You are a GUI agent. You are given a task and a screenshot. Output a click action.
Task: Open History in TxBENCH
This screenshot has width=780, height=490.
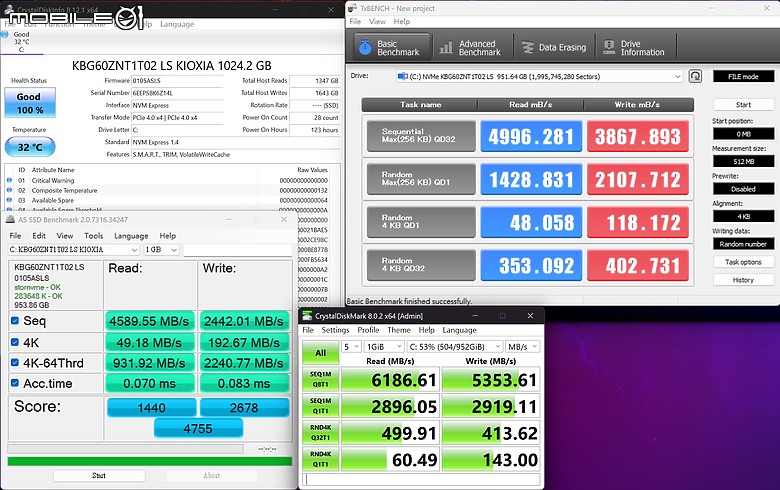(x=743, y=280)
